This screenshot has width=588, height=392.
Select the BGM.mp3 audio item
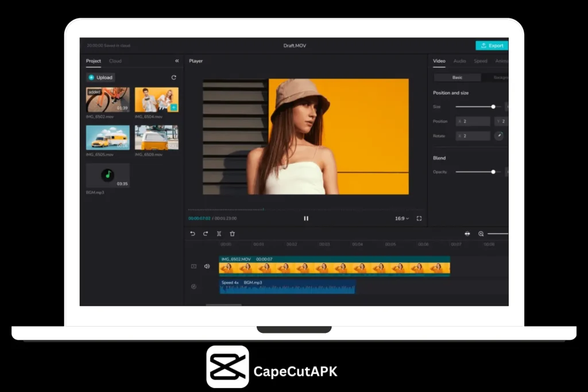point(107,175)
